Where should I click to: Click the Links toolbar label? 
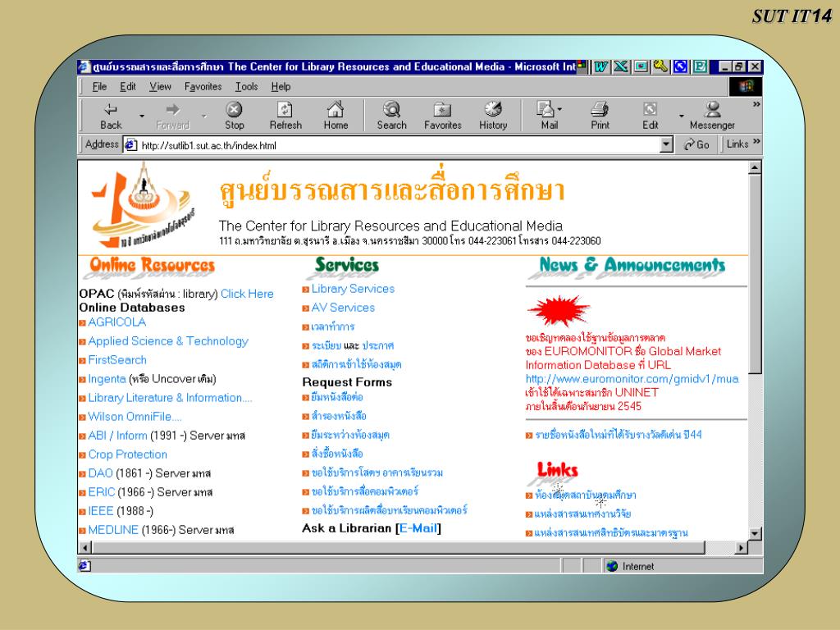point(737,144)
